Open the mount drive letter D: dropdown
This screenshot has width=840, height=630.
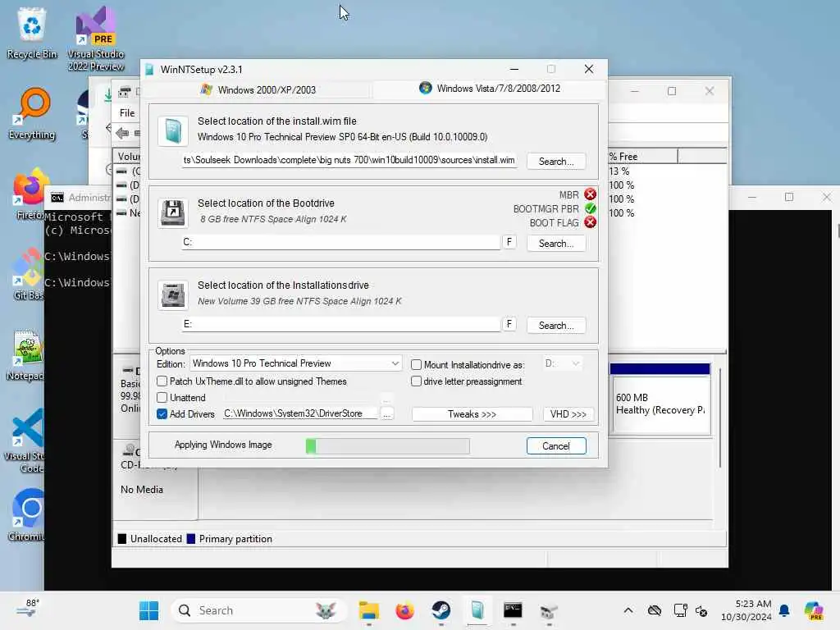[x=562, y=363]
